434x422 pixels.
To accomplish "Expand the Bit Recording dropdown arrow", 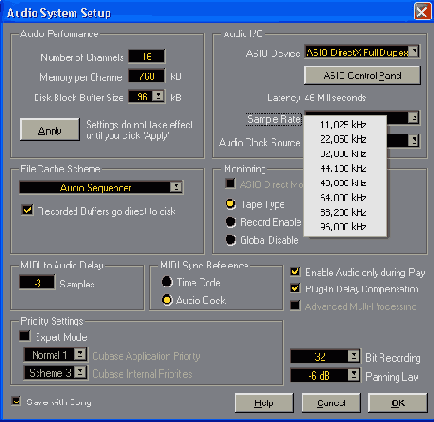I will tap(353, 356).
